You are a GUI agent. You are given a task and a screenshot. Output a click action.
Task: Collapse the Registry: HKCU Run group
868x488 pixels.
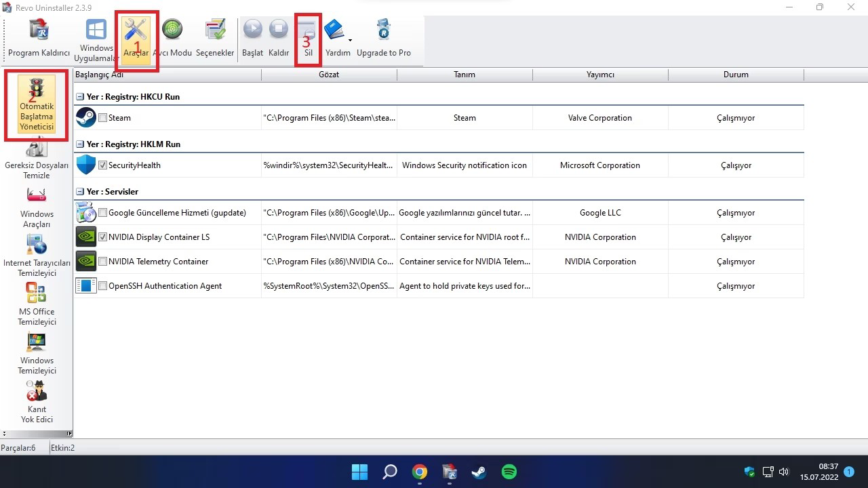click(80, 97)
